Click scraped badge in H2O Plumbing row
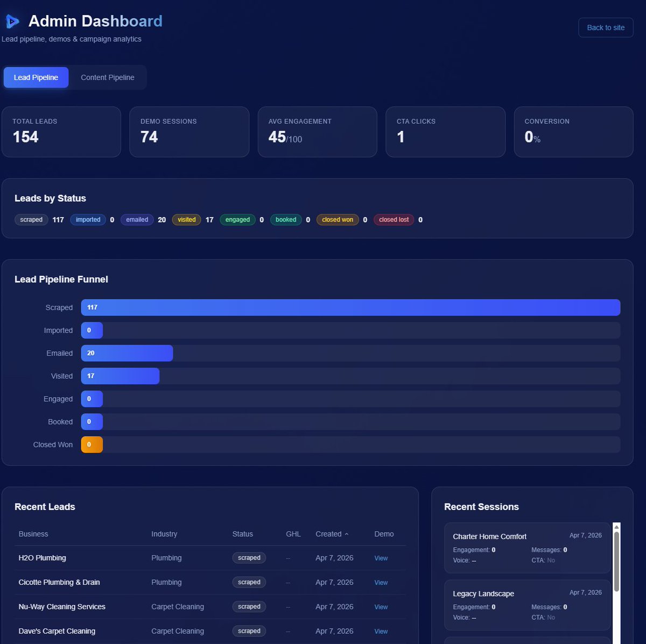Image resolution: width=646 pixels, height=644 pixels. pyautogui.click(x=249, y=558)
